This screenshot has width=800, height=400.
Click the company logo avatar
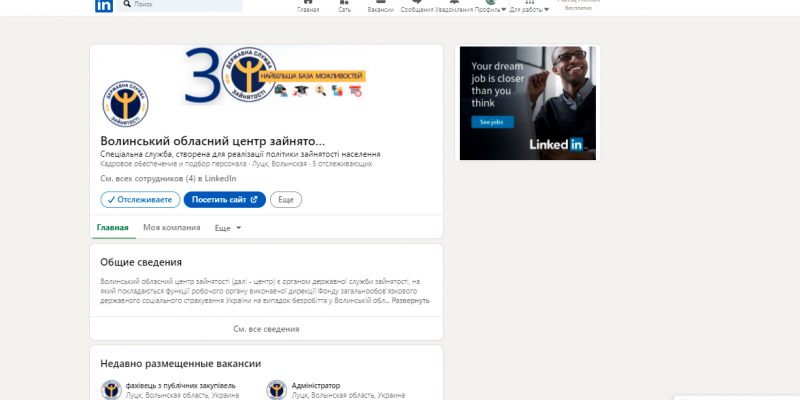(x=126, y=104)
